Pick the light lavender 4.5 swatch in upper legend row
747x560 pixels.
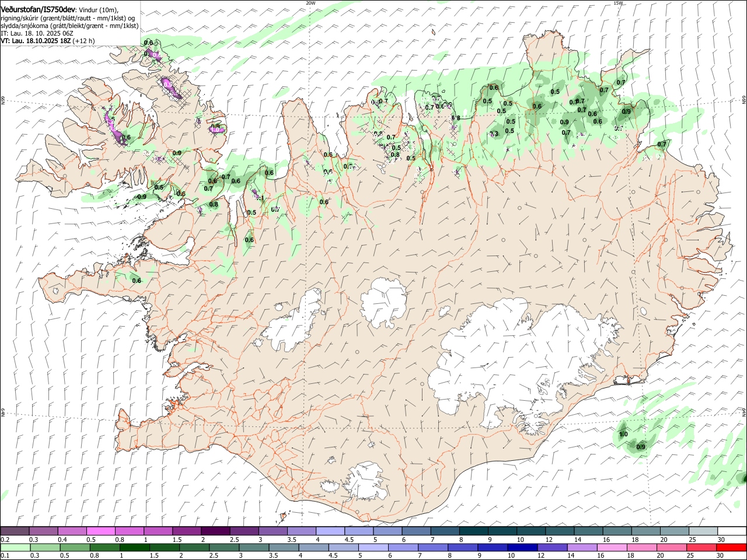coord(358,531)
